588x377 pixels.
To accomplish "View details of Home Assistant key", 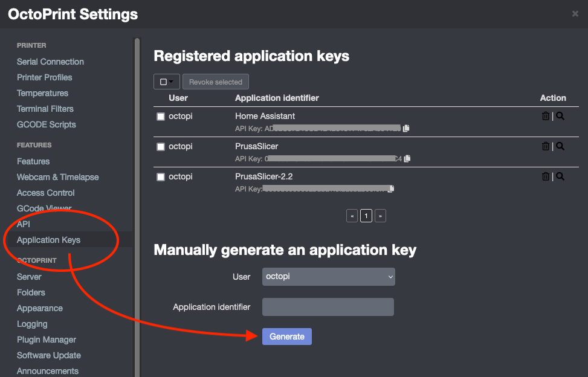I will (560, 117).
